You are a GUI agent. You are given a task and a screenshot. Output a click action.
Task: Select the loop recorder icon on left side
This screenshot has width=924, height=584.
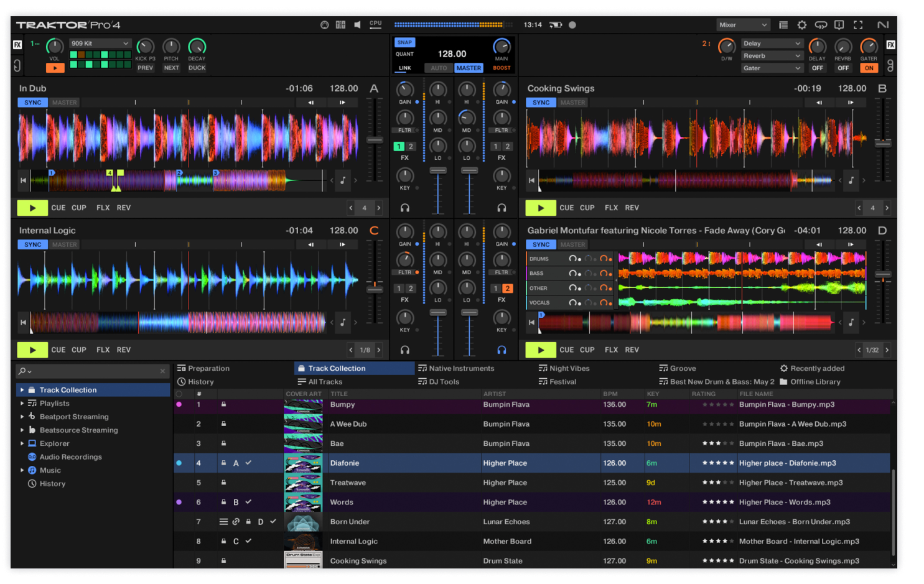point(17,65)
